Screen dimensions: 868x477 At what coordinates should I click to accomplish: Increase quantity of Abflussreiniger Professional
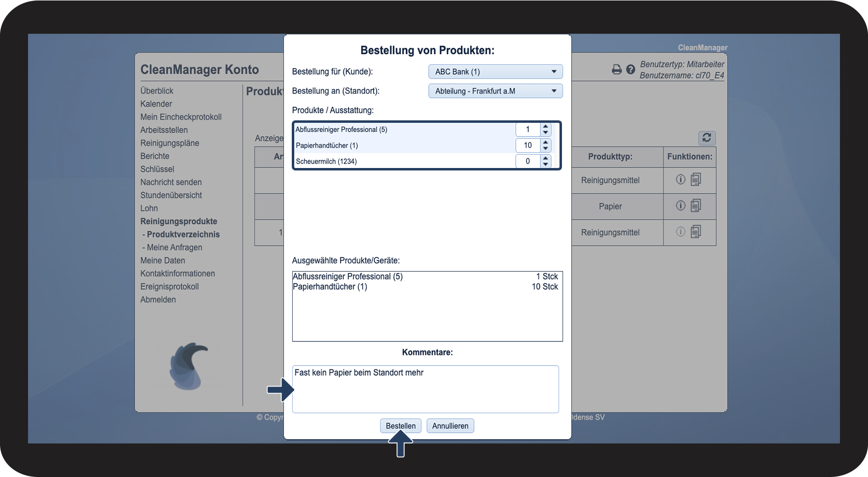(546, 127)
